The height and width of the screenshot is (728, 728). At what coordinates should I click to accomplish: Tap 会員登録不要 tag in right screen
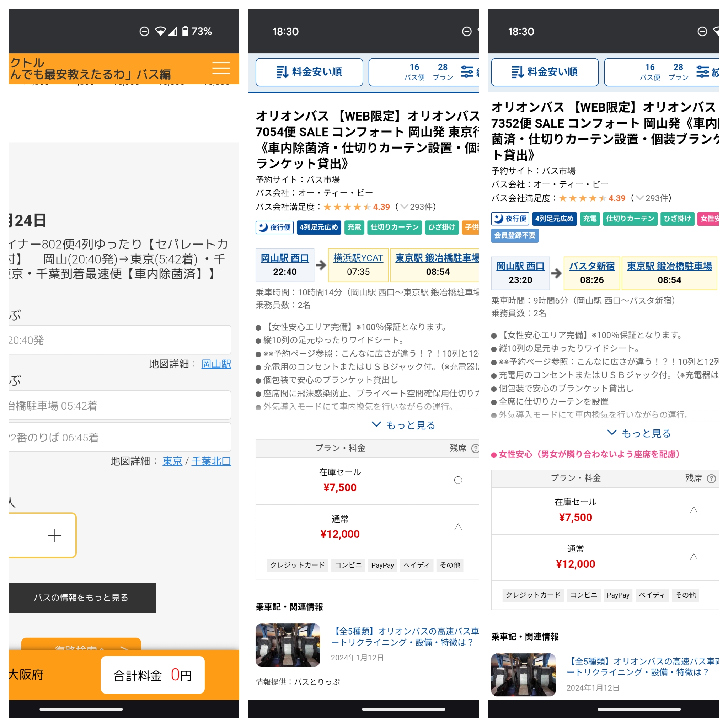point(515,236)
